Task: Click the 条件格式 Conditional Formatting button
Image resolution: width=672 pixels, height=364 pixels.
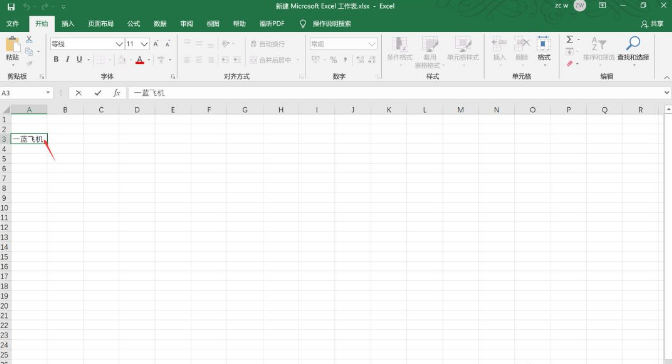Action: pos(399,51)
